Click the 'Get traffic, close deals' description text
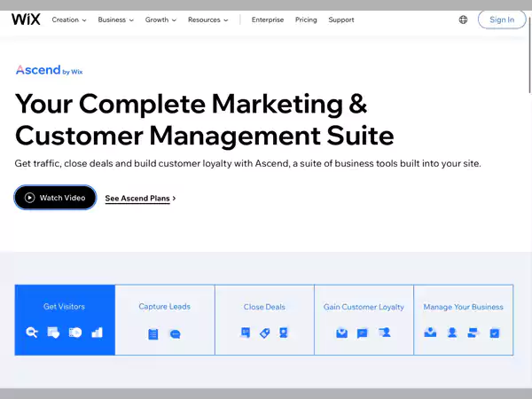532x399 pixels. tap(247, 163)
